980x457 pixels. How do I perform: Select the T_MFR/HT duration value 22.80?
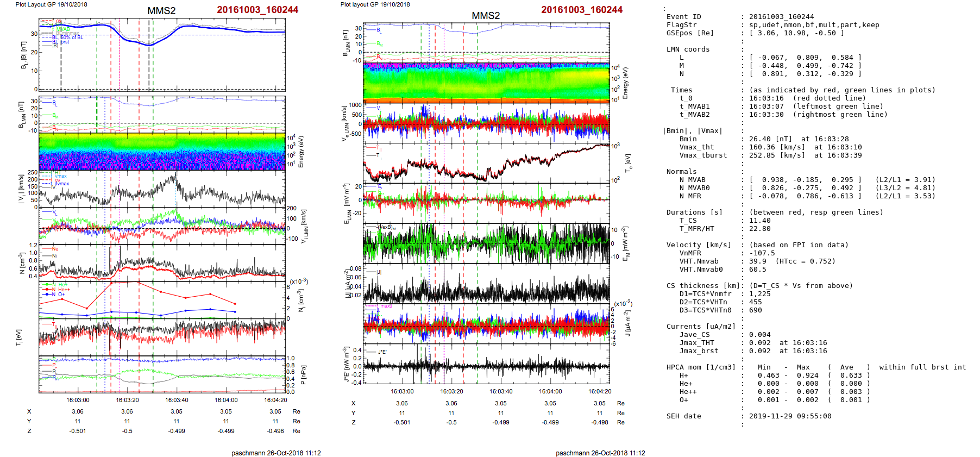759,229
